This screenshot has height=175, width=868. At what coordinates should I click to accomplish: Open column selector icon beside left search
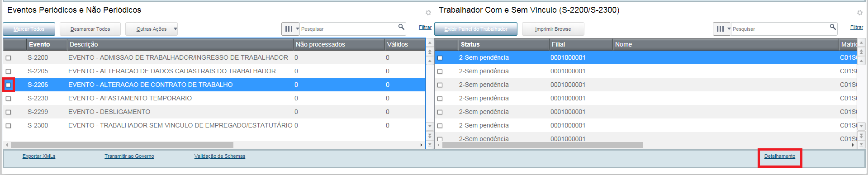coord(289,29)
